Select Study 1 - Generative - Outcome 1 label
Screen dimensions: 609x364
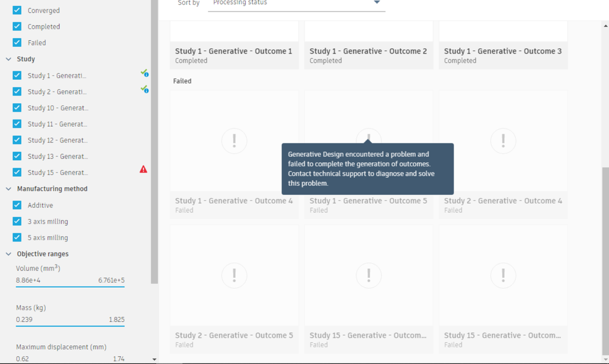(233, 51)
